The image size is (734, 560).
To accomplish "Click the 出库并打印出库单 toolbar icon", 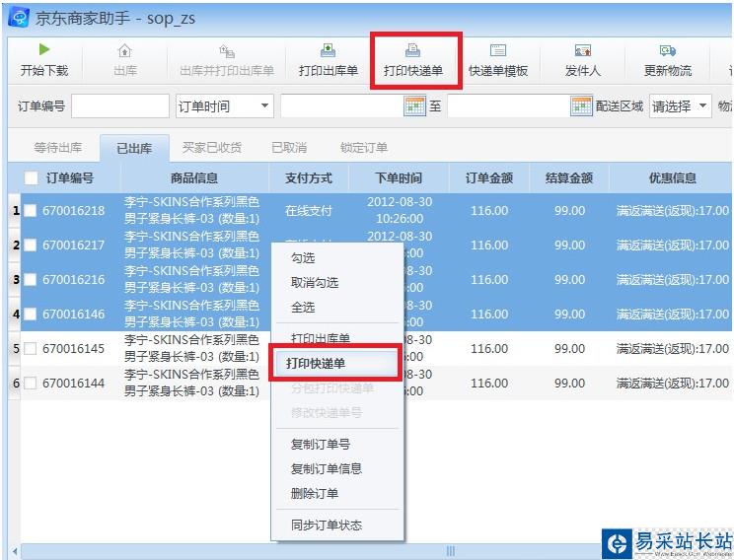I will [x=227, y=50].
